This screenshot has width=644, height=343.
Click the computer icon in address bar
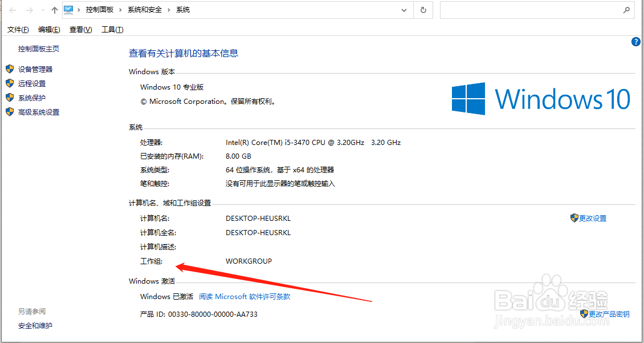pyautogui.click(x=68, y=10)
